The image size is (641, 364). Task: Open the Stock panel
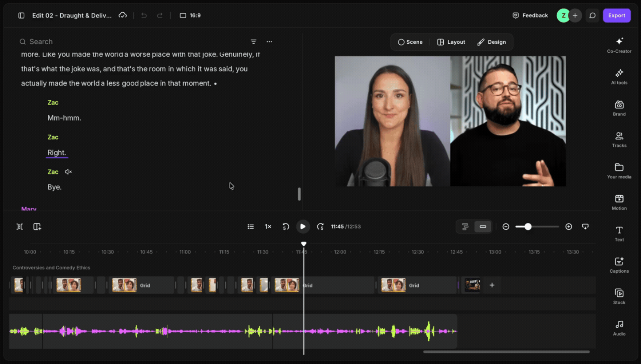coord(619,296)
